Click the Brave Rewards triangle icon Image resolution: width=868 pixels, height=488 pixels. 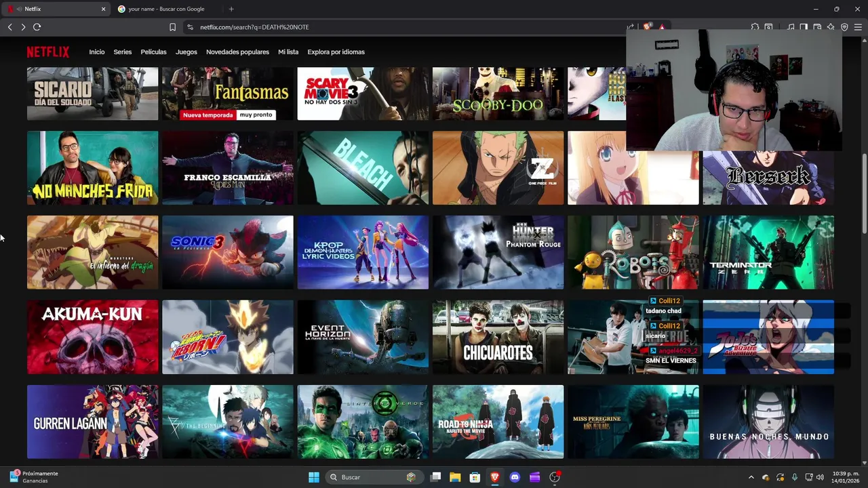pos(661,27)
